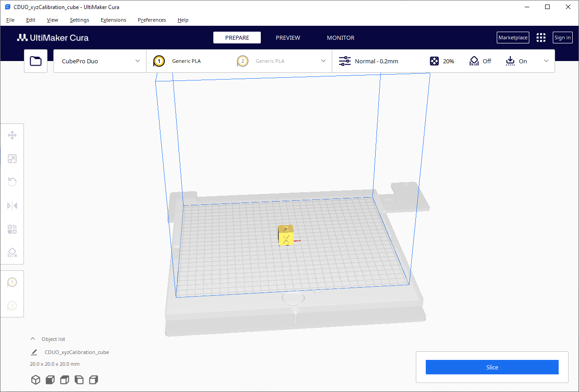Image resolution: width=579 pixels, height=392 pixels.
Task: Assign extruder 1 in the left toolbar
Action: 12,283
